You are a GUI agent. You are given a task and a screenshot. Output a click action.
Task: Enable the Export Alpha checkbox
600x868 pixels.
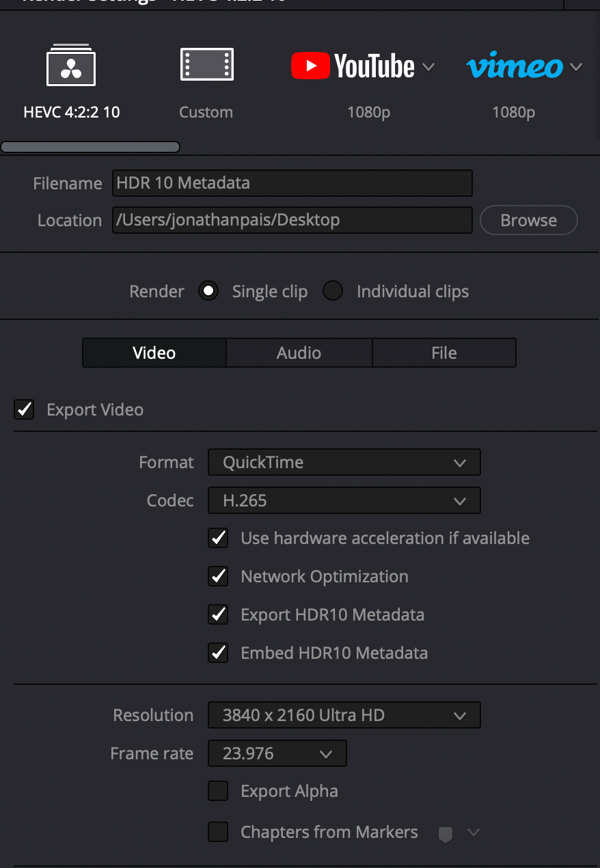[218, 791]
